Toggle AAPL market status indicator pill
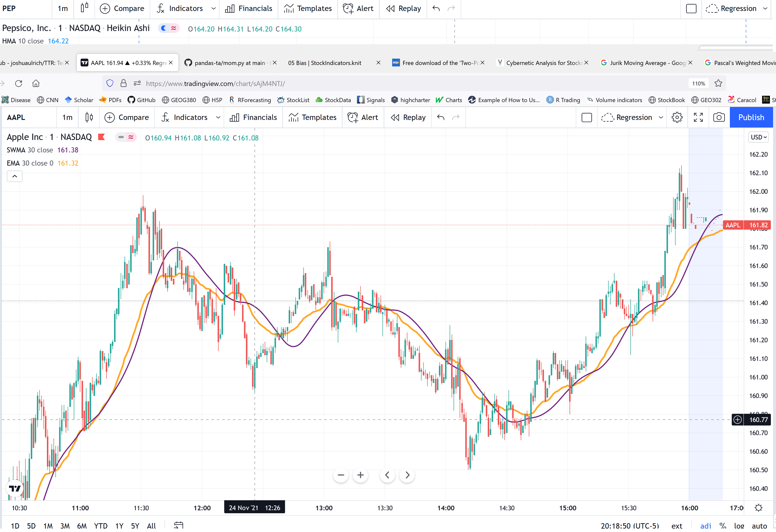This screenshot has height=532, width=776. [x=126, y=137]
